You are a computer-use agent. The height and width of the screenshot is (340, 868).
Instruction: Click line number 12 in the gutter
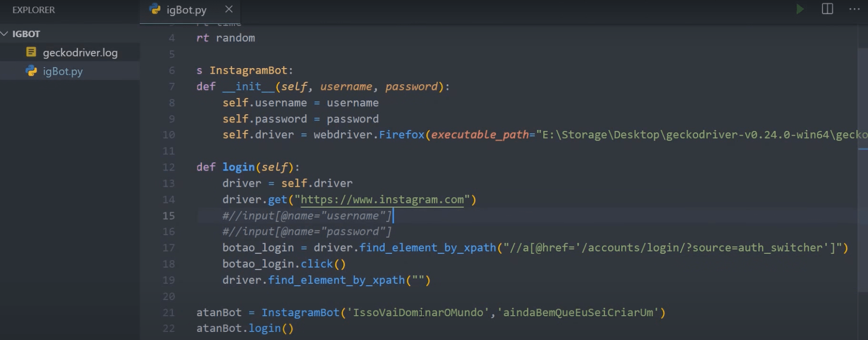pyautogui.click(x=169, y=167)
